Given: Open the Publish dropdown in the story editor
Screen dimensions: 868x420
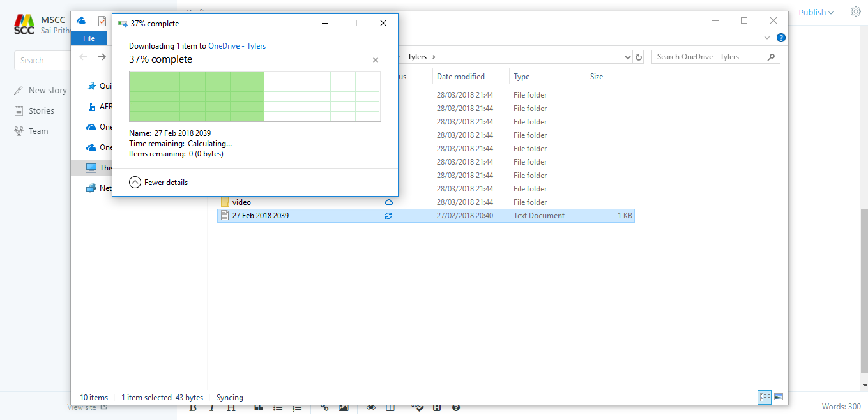Looking at the screenshot, I should pyautogui.click(x=816, y=12).
